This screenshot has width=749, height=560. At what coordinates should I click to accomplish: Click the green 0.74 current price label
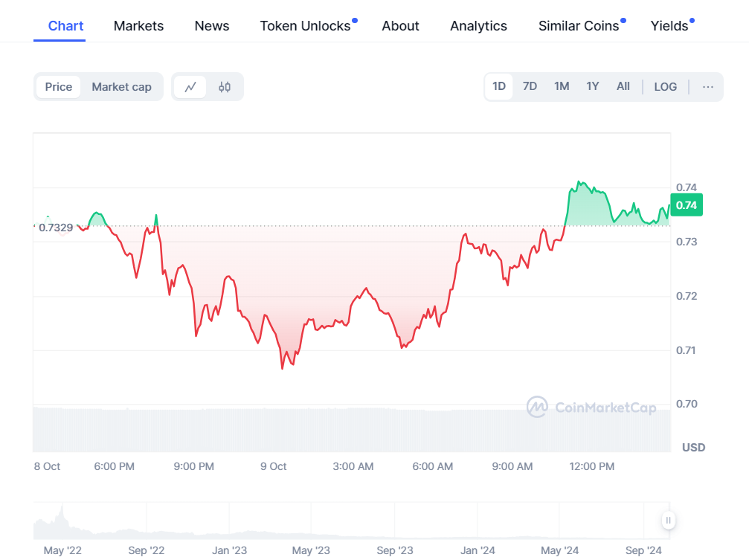pos(688,205)
